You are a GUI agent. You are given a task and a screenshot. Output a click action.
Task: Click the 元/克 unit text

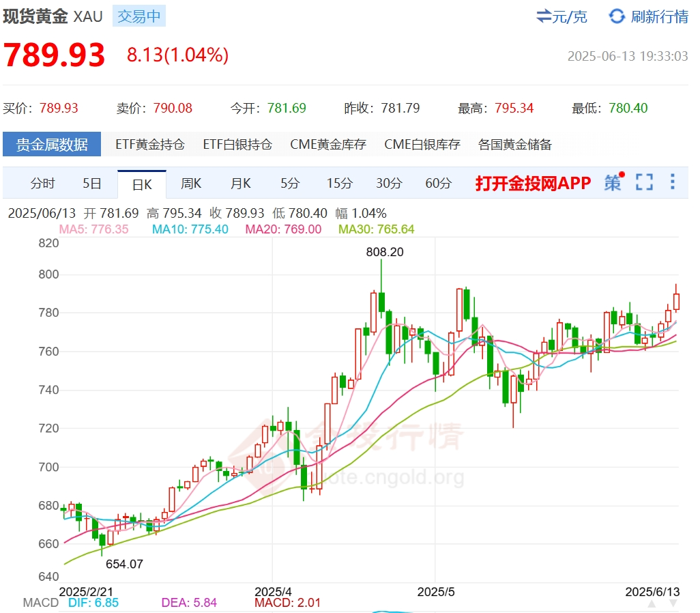point(569,17)
